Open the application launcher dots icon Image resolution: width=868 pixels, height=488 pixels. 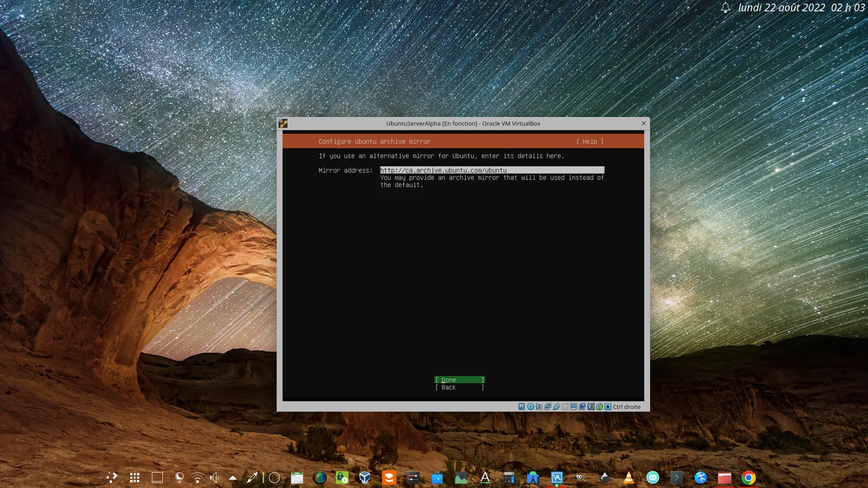tap(112, 478)
